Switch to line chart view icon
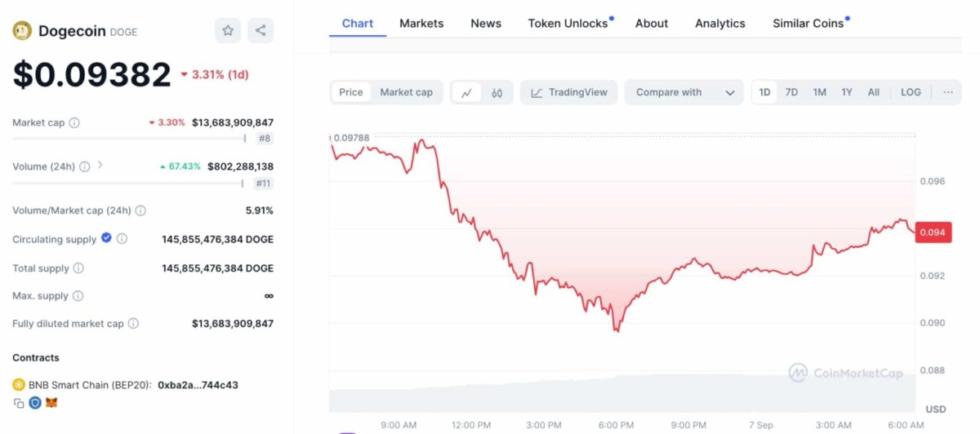The width and height of the screenshot is (980, 434). point(466,93)
